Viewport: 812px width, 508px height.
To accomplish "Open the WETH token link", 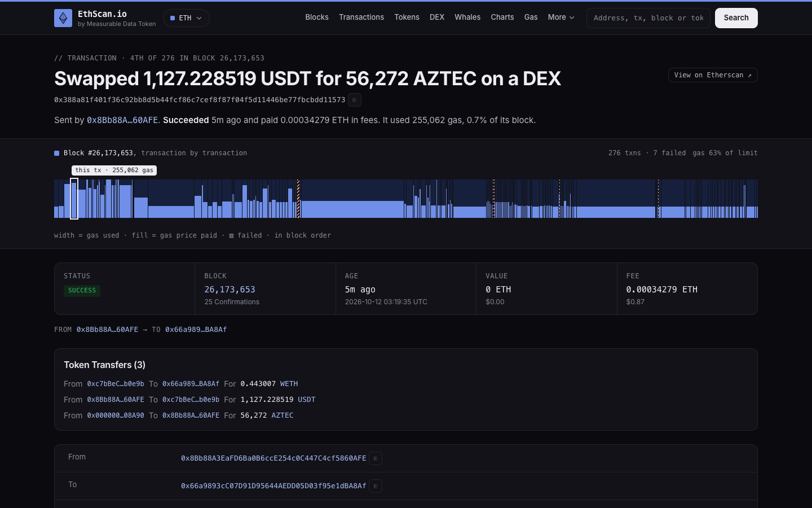I will [289, 384].
